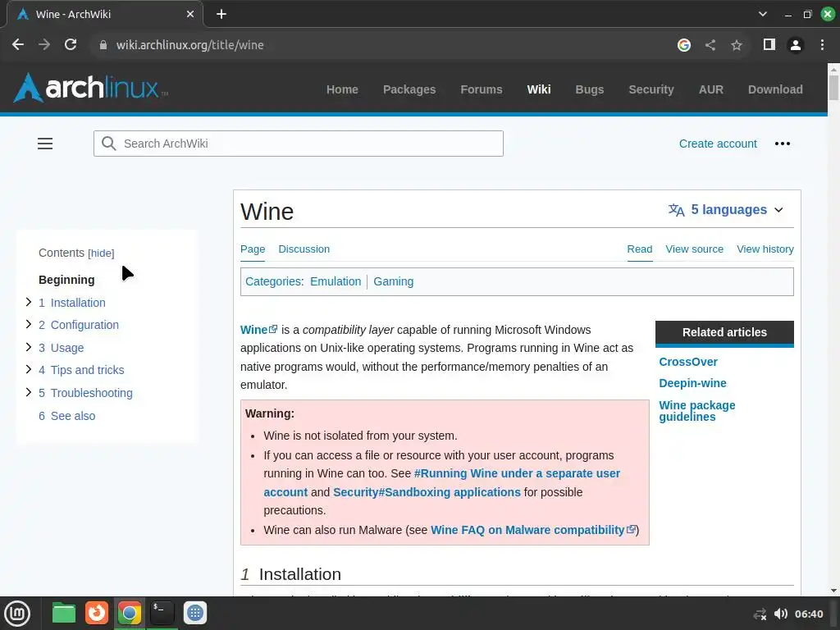Image resolution: width=840 pixels, height=630 pixels.
Task: Open the tab search dropdown arrow
Action: tap(763, 15)
